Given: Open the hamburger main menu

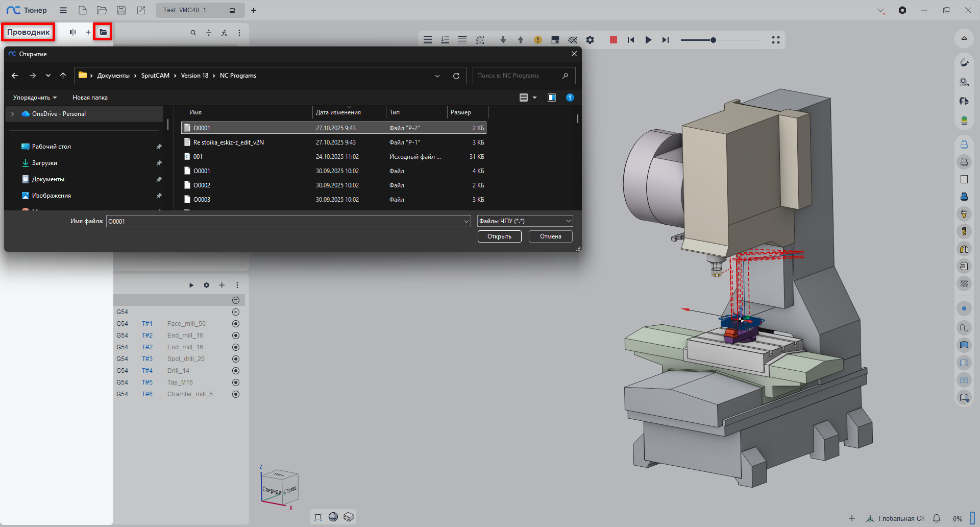Looking at the screenshot, I should click(63, 10).
